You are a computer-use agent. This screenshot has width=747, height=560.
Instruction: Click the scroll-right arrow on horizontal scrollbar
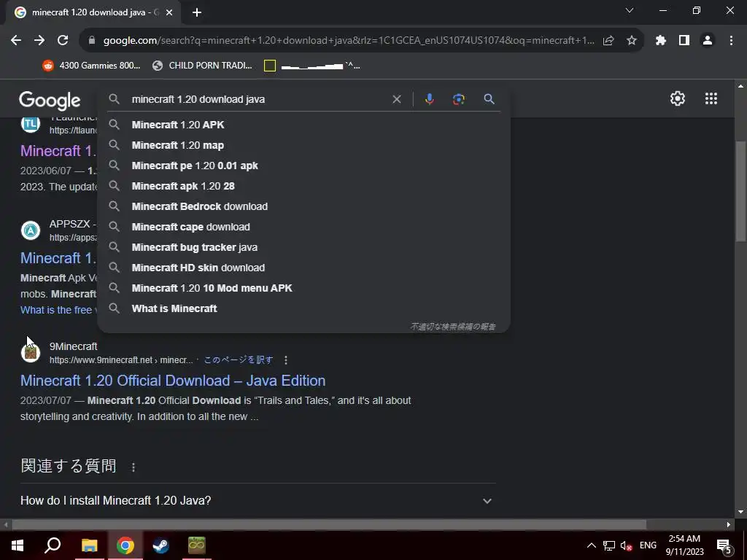pos(729,525)
